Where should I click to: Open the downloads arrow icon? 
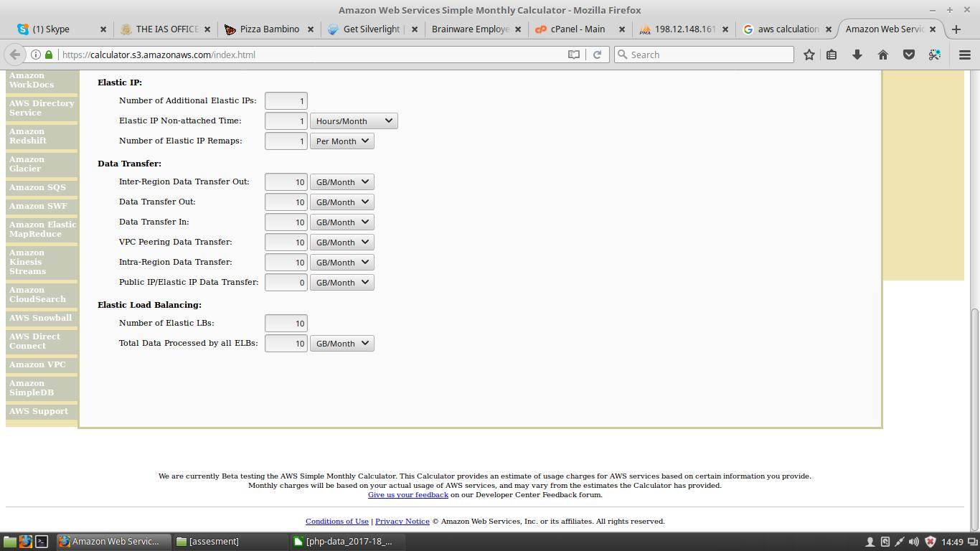click(857, 55)
